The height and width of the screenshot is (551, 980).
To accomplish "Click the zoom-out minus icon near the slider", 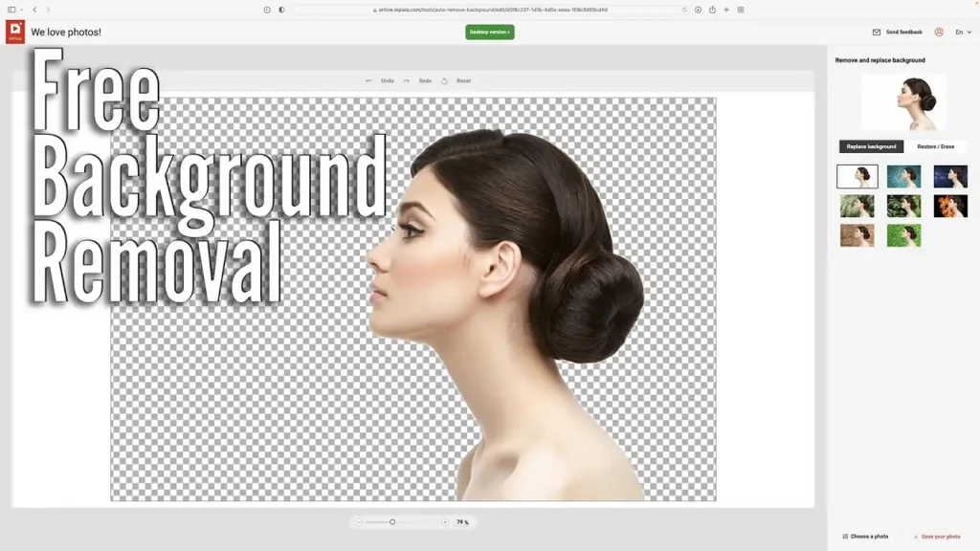I will (x=361, y=522).
